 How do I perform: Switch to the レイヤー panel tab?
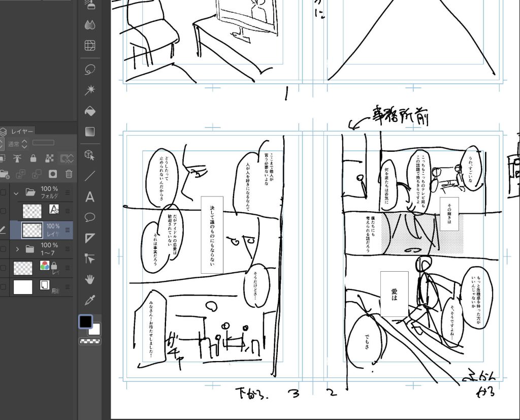(22, 132)
